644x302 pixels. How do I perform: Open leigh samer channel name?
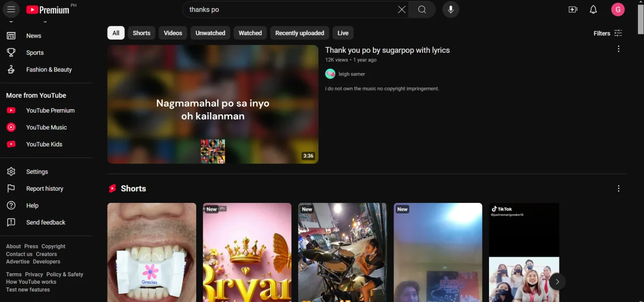click(352, 74)
